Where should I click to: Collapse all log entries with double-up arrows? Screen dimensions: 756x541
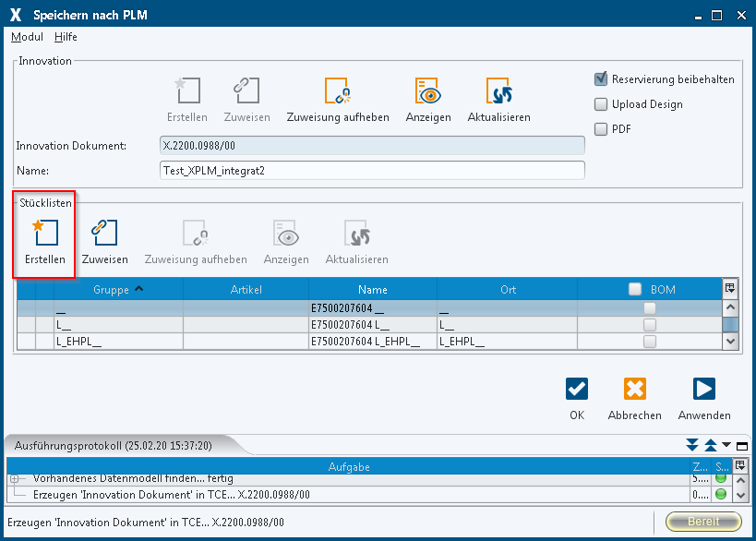point(711,446)
